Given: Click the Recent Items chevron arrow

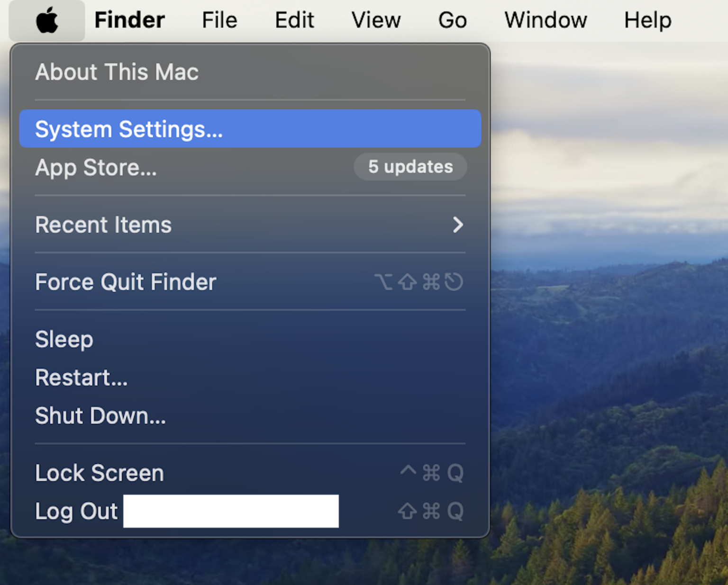Looking at the screenshot, I should [457, 225].
